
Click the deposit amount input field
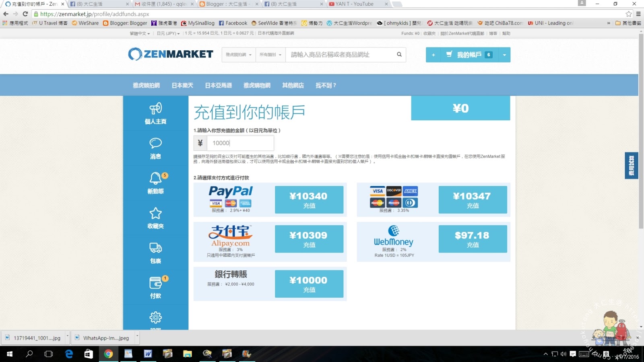240,143
